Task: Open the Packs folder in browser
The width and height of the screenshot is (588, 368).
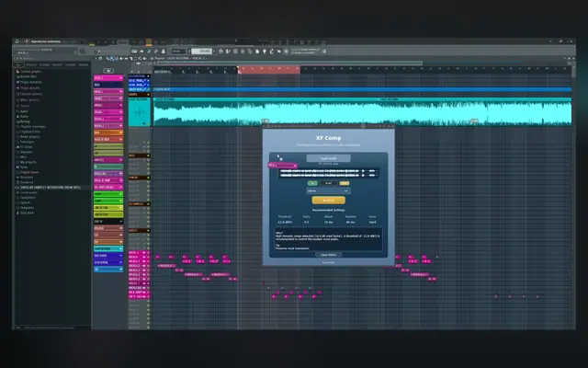Action: tap(22, 167)
